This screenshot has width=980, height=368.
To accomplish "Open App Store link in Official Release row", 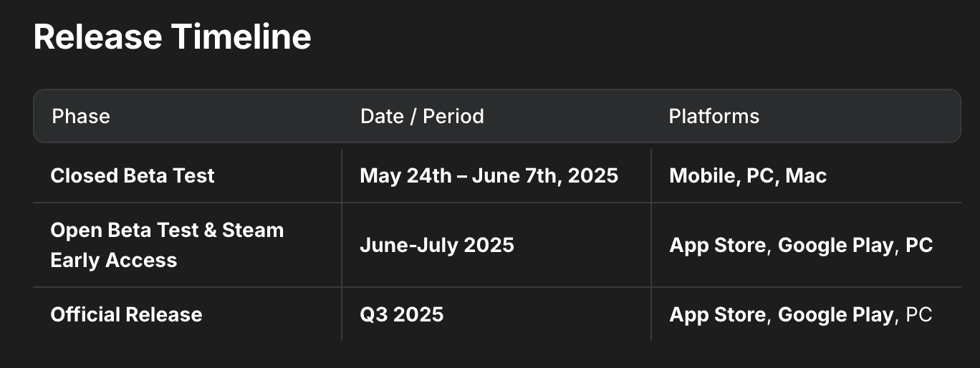I will (x=717, y=314).
